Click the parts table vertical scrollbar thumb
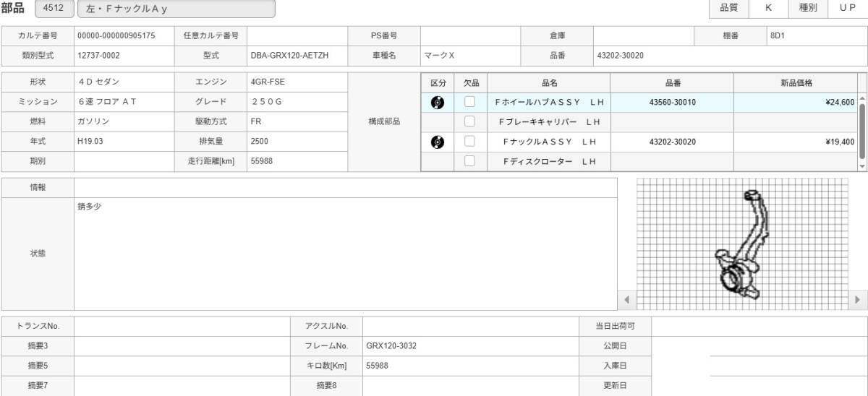868x396 pixels. (862, 130)
